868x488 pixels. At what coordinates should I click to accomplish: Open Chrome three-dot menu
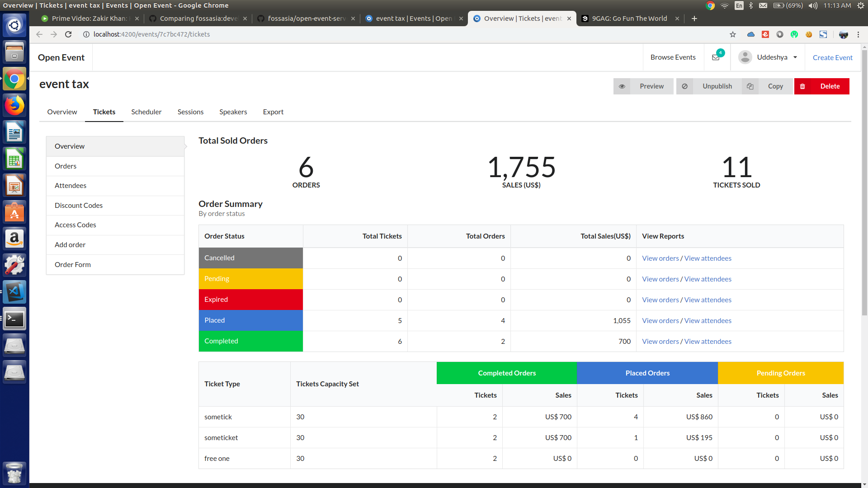[858, 34]
